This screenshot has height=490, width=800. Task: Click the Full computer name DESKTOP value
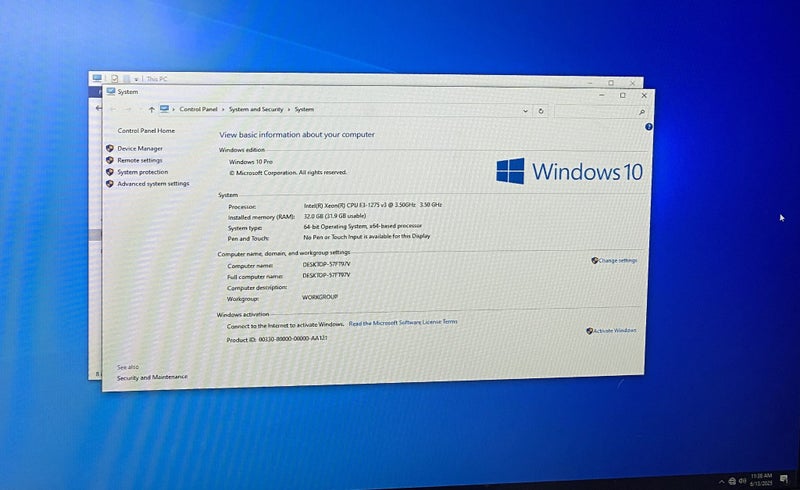pyautogui.click(x=327, y=275)
